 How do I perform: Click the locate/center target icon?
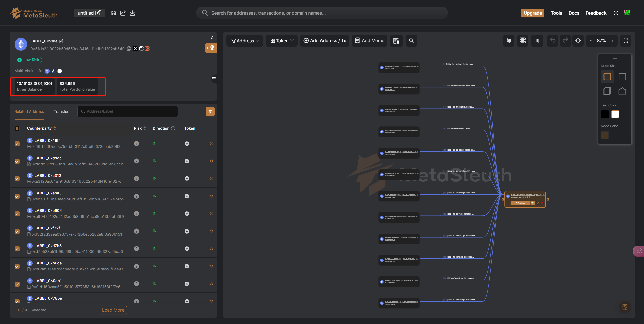(578, 41)
